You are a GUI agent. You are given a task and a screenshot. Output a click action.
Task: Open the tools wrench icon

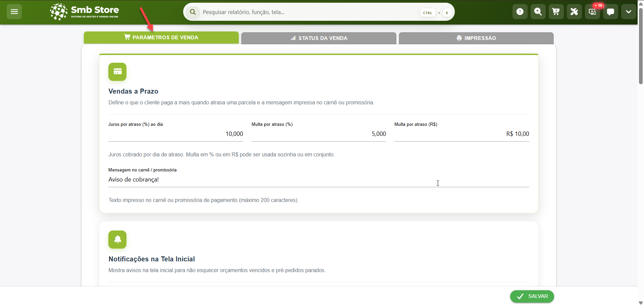coord(574,12)
